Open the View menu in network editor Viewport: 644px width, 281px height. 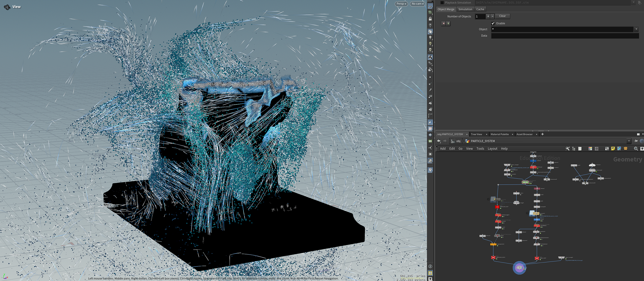coord(470,149)
